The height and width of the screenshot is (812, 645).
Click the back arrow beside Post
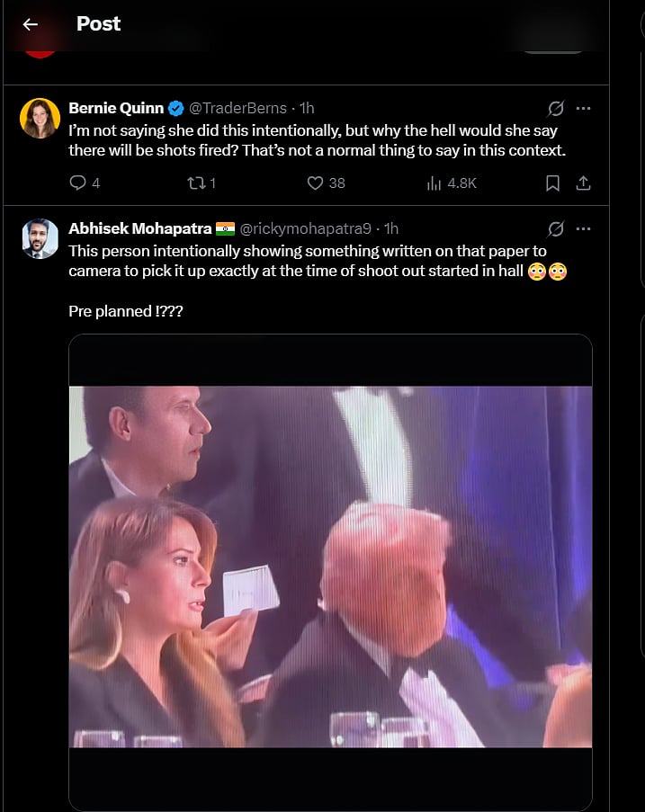coord(31,24)
